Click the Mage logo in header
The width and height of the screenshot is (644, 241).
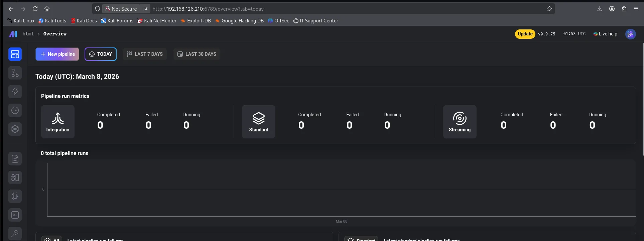tap(13, 34)
